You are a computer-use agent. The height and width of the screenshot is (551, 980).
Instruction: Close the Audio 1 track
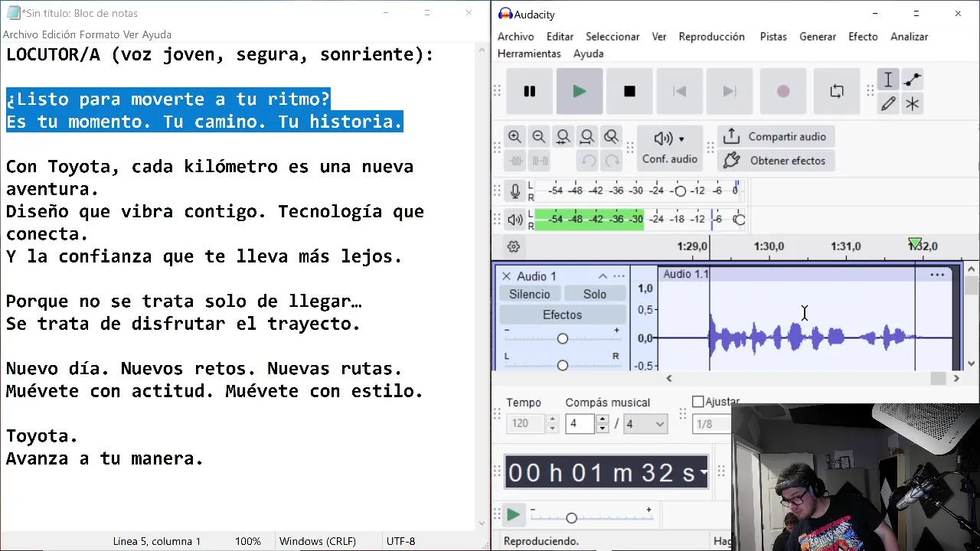click(x=505, y=276)
